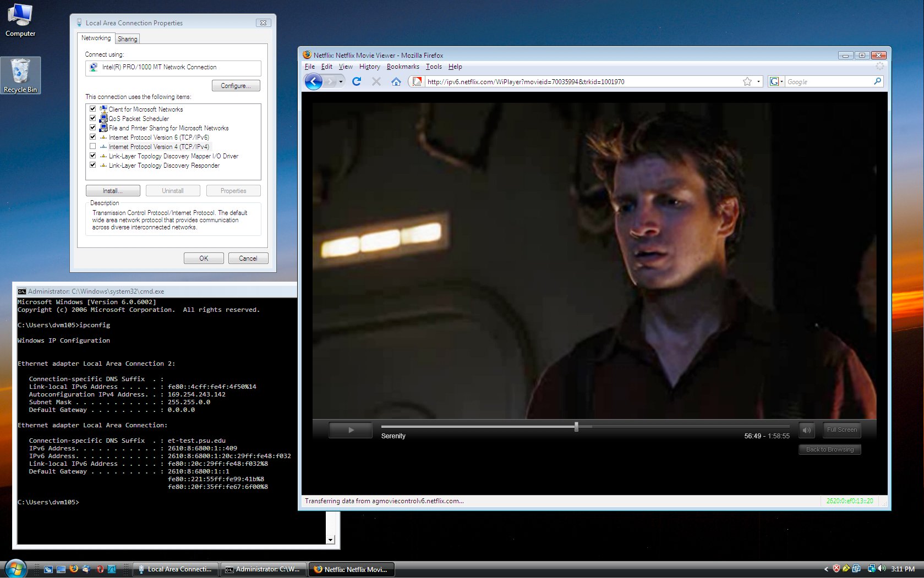The image size is (924, 578).
Task: Open Firefox History menu
Action: tap(370, 67)
